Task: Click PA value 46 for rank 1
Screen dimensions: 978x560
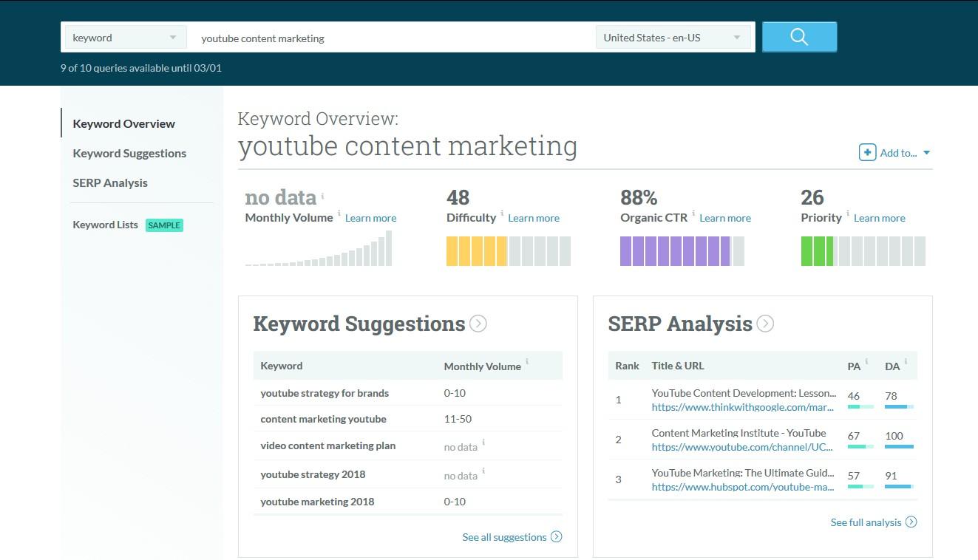Action: [854, 396]
